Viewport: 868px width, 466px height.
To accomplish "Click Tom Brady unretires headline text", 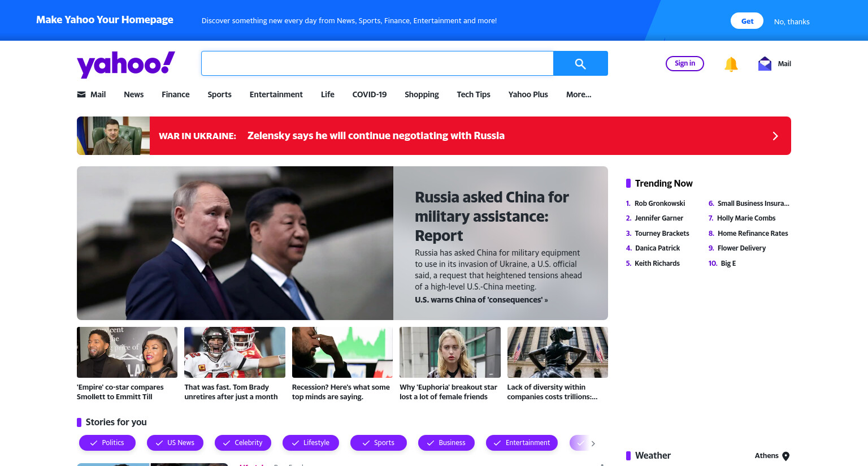I will tap(231, 392).
